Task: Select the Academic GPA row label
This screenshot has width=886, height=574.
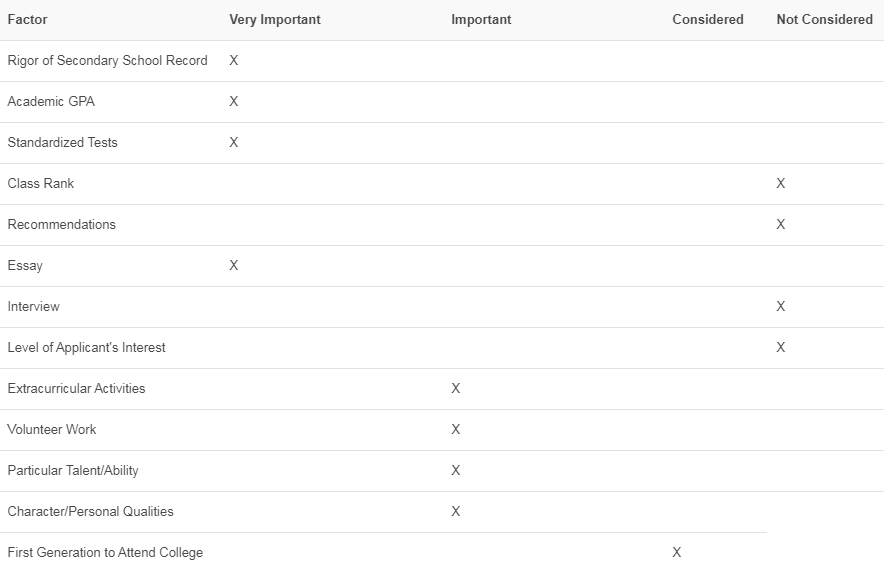Action: 51,101
